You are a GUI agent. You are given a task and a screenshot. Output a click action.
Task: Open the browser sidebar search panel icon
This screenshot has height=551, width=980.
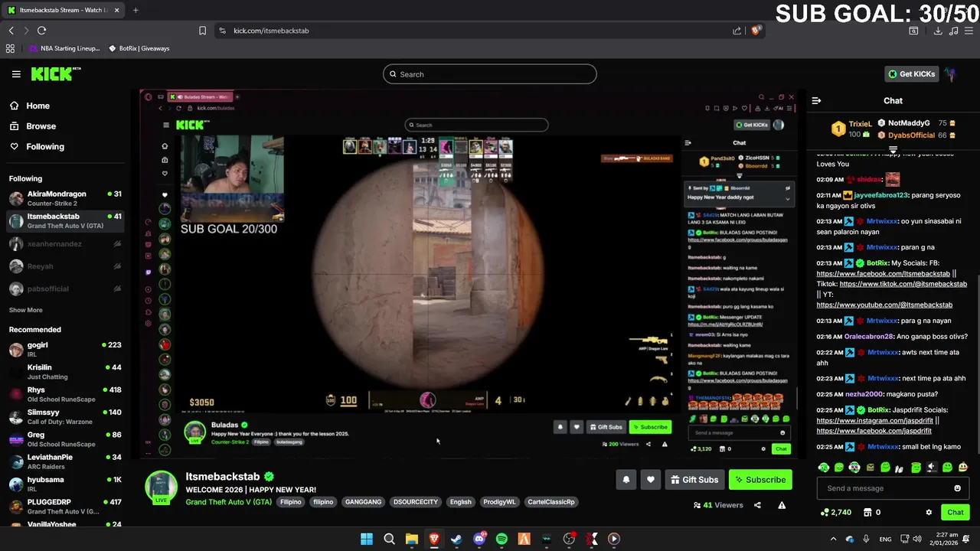(x=913, y=31)
